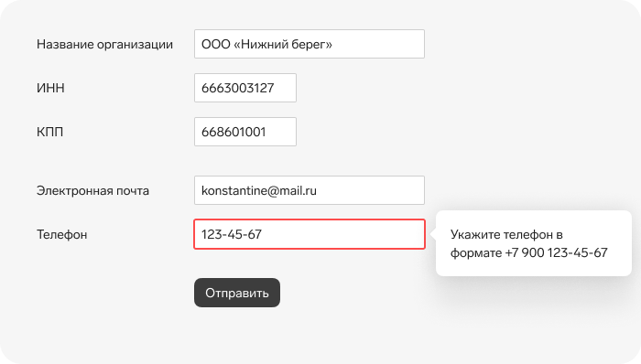Click the ИНН field label

(x=50, y=88)
